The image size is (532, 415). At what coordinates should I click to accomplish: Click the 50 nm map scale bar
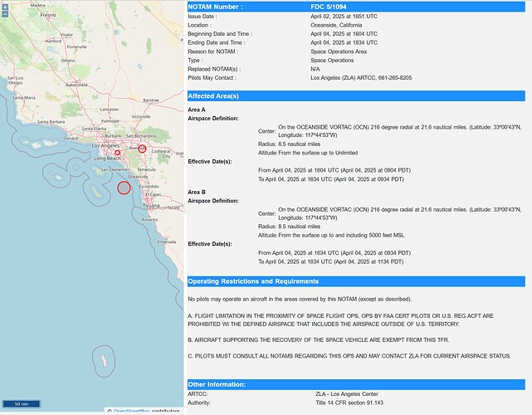(23, 403)
